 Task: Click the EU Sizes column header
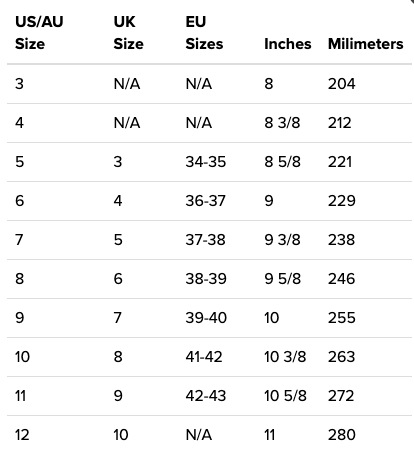tap(204, 33)
